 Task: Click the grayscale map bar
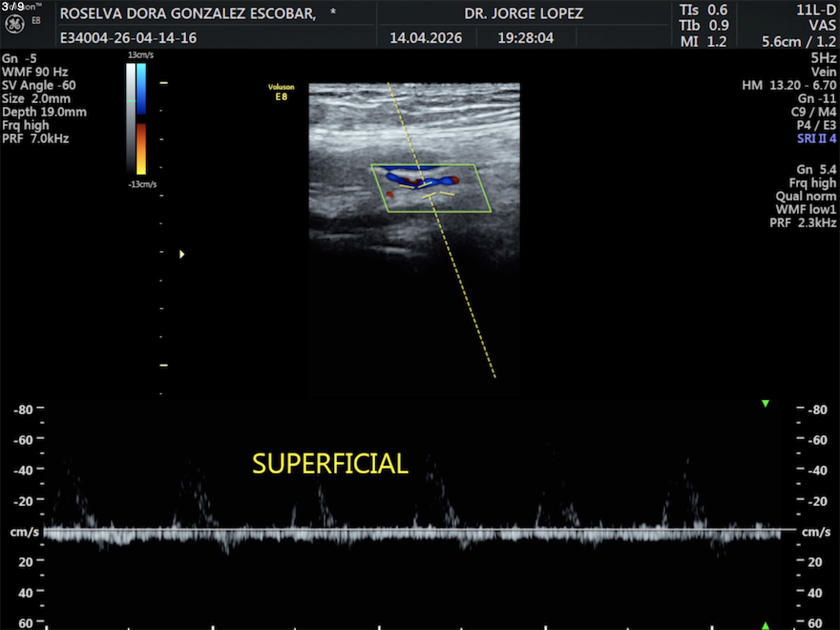131,119
